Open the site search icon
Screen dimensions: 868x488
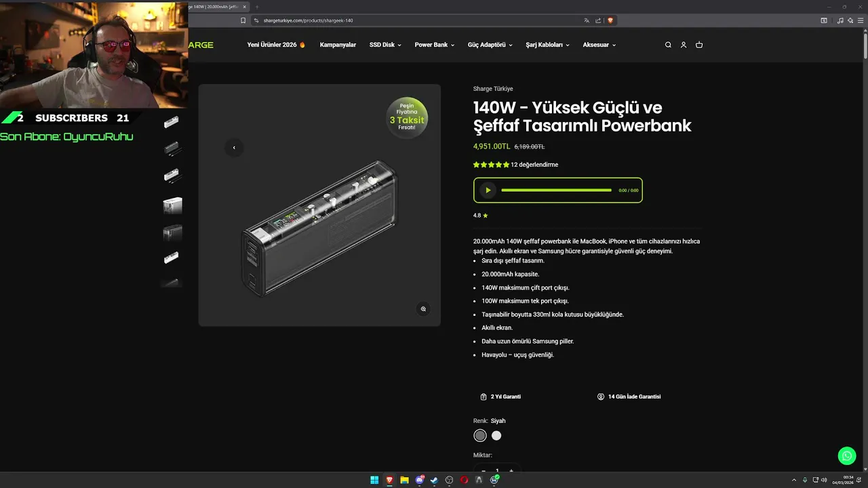pyautogui.click(x=668, y=45)
